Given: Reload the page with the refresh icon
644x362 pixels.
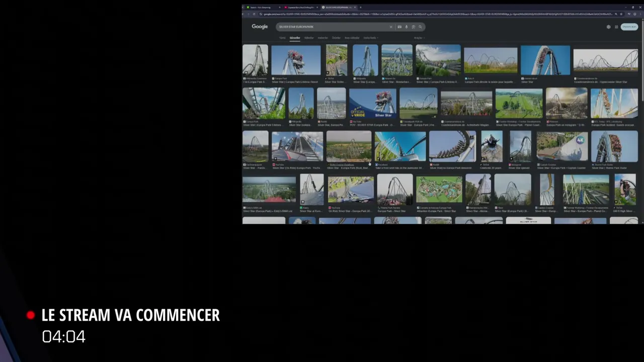Looking at the screenshot, I should click(x=255, y=14).
